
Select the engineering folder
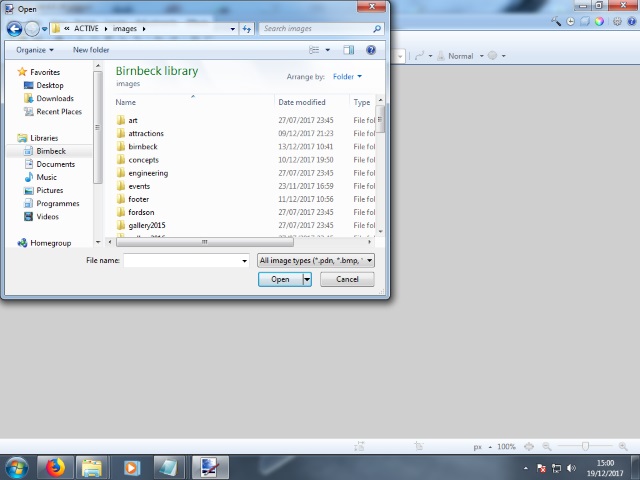(148, 173)
